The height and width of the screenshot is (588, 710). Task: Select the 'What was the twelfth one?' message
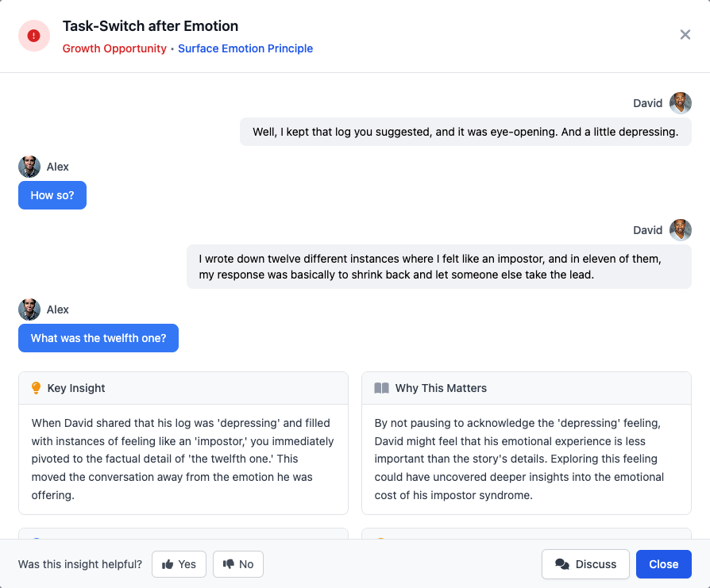pyautogui.click(x=98, y=337)
